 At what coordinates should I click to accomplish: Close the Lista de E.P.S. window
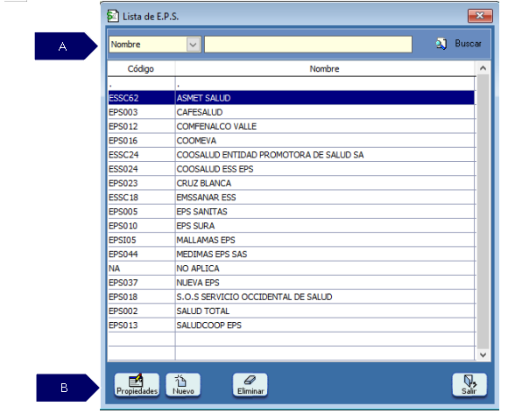coord(480,16)
